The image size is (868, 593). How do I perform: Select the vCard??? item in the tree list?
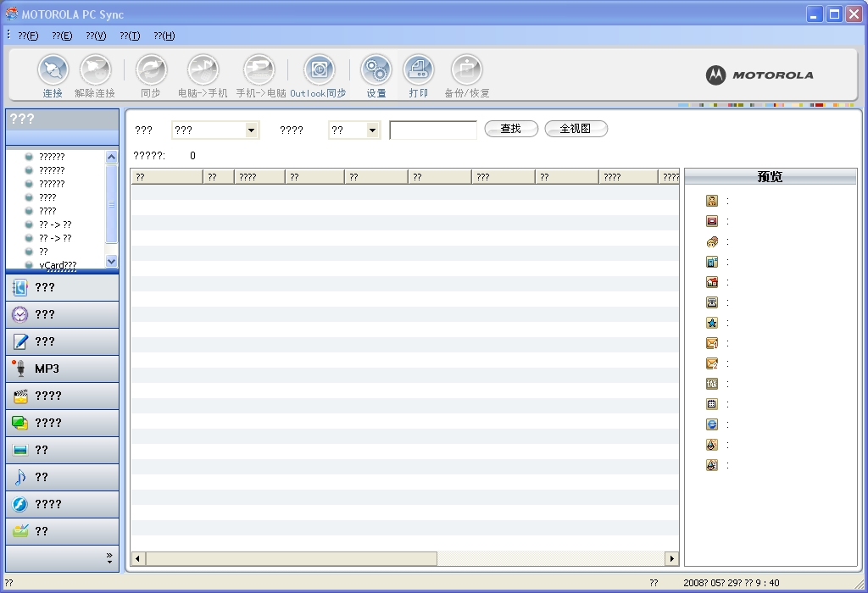point(58,265)
